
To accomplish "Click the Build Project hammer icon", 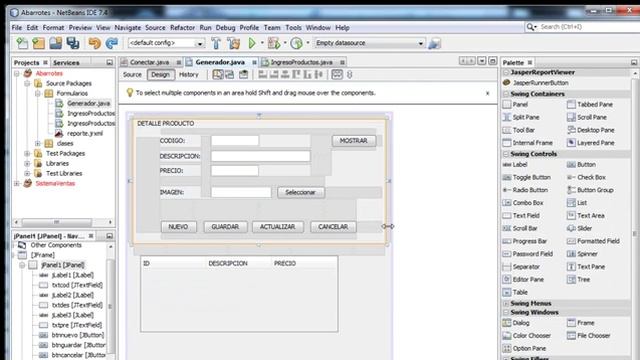I will pos(216,43).
